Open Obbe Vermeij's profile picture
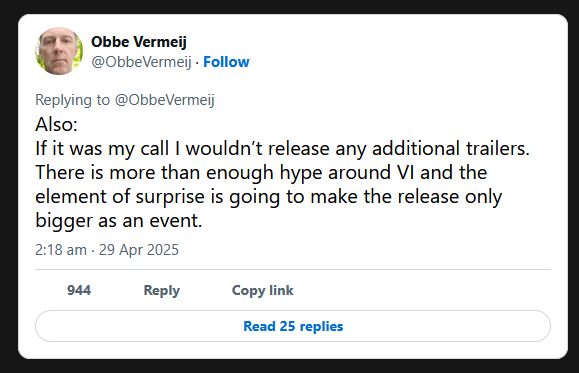Viewport: 579px width, 373px height. tap(59, 51)
